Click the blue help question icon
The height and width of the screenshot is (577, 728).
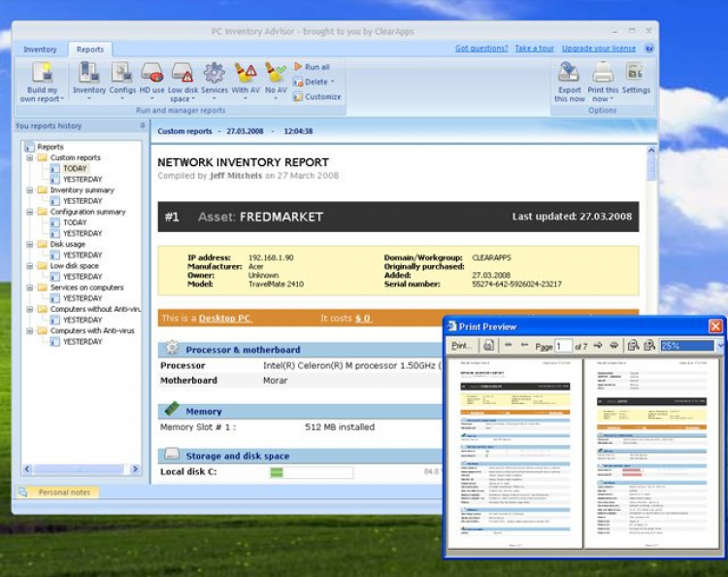(x=649, y=48)
